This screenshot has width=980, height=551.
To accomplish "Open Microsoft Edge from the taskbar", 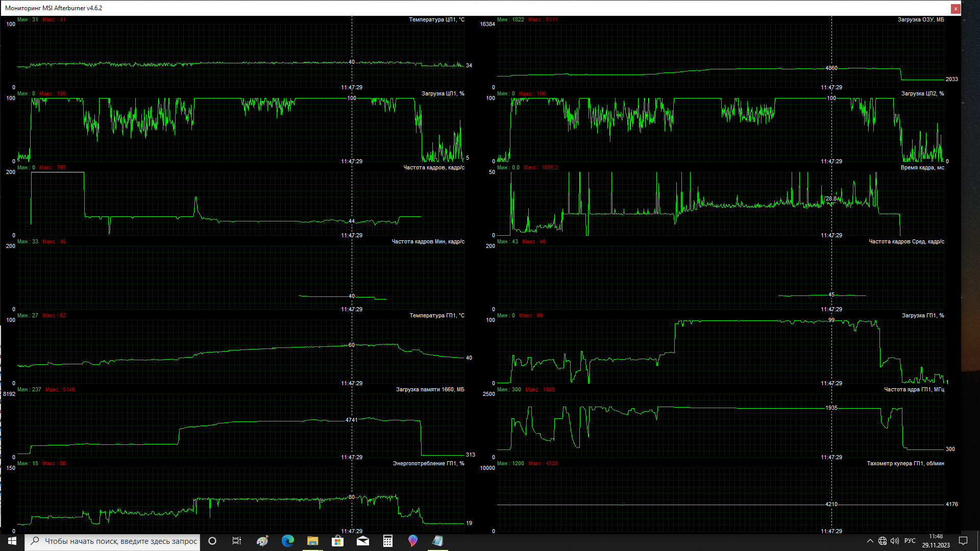I will click(x=287, y=541).
